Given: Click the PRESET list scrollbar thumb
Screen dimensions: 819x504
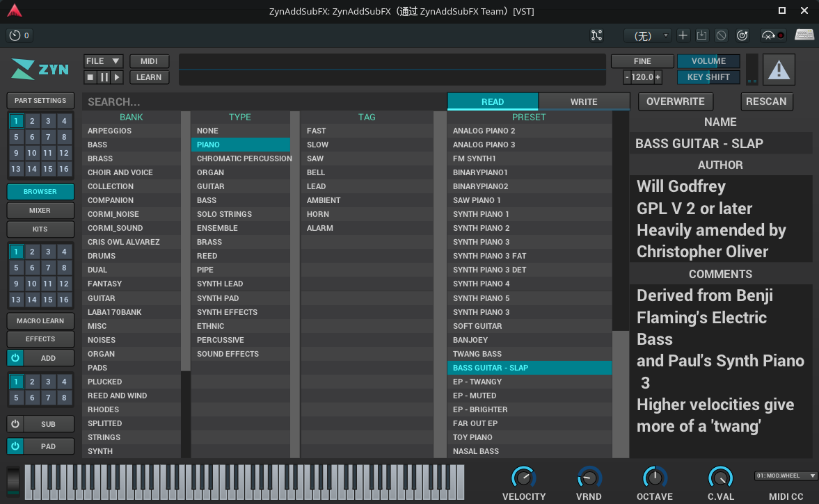Looking at the screenshot, I should [x=621, y=394].
